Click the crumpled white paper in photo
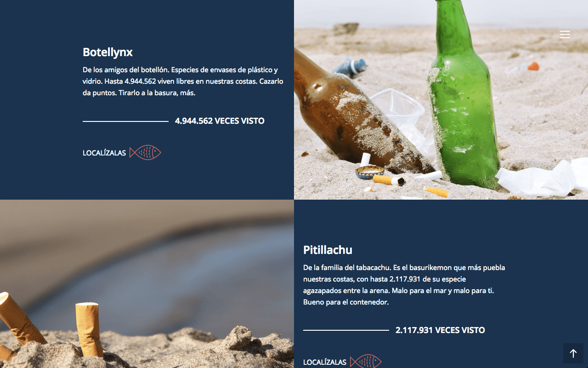 [542, 178]
